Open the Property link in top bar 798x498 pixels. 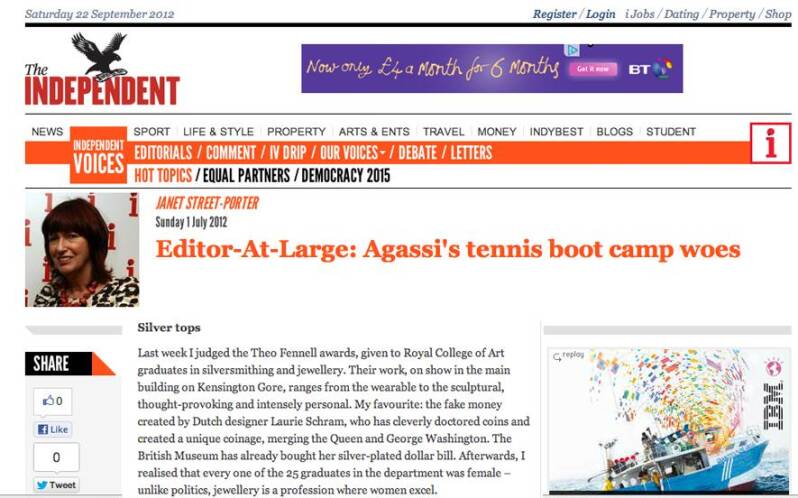[x=732, y=14]
